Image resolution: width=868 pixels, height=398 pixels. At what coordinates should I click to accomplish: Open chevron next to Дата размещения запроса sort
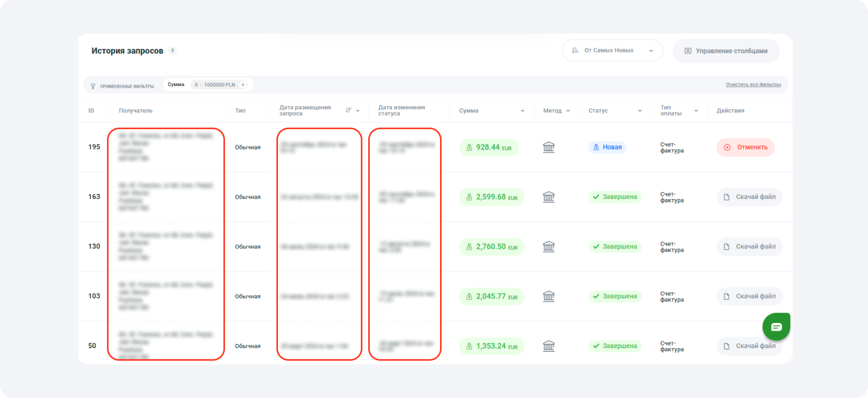click(358, 111)
